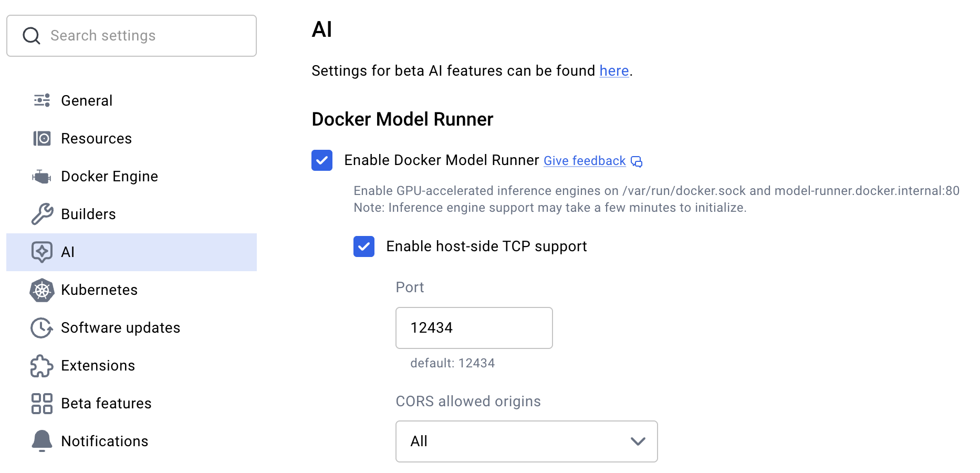This screenshot has height=473, width=980.
Task: Click the Give feedback link
Action: tap(584, 161)
